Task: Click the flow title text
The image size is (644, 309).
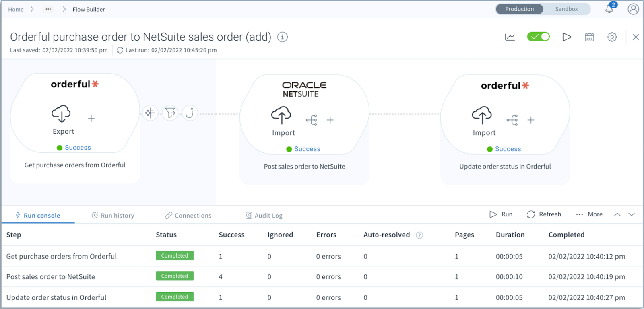Action: tap(140, 37)
